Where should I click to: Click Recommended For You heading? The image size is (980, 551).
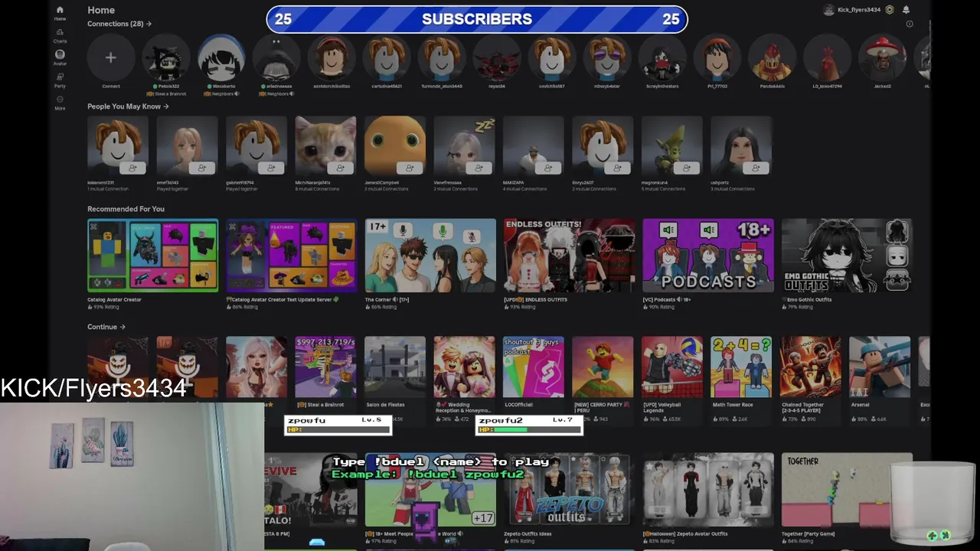pos(126,209)
